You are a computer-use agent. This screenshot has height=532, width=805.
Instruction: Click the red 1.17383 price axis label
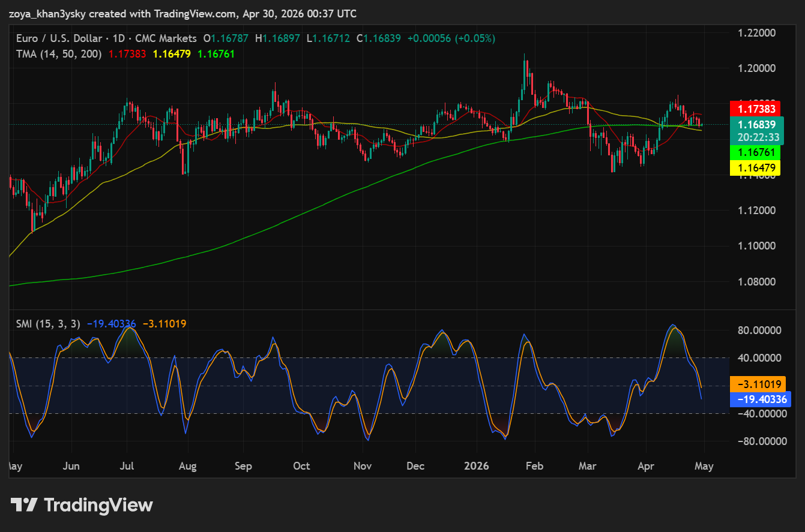tap(754, 109)
